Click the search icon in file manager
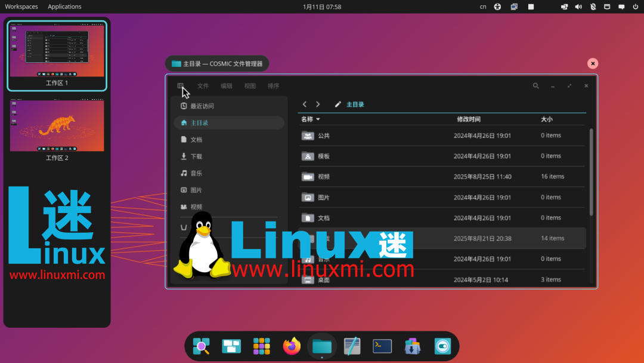The height and width of the screenshot is (363, 644). click(x=535, y=85)
